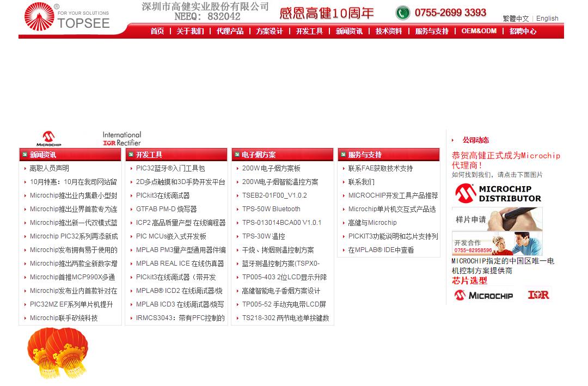Open 200W电子烟智能温控方案 link
Image resolution: width=588 pixels, height=386 pixels.
click(x=280, y=182)
